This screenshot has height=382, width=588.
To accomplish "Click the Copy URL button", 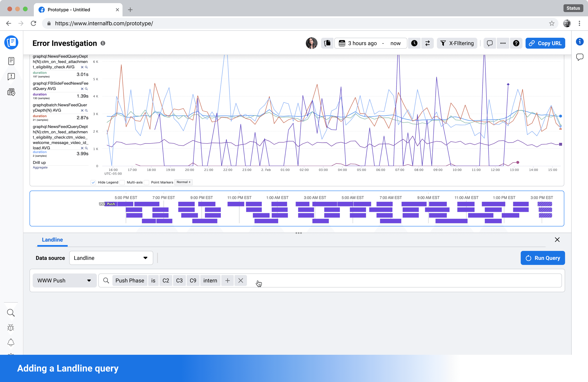I will [x=545, y=43].
